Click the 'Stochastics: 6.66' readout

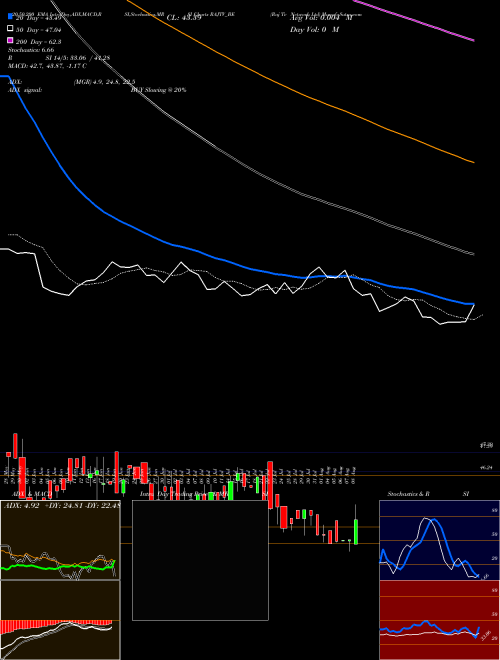(x=31, y=50)
